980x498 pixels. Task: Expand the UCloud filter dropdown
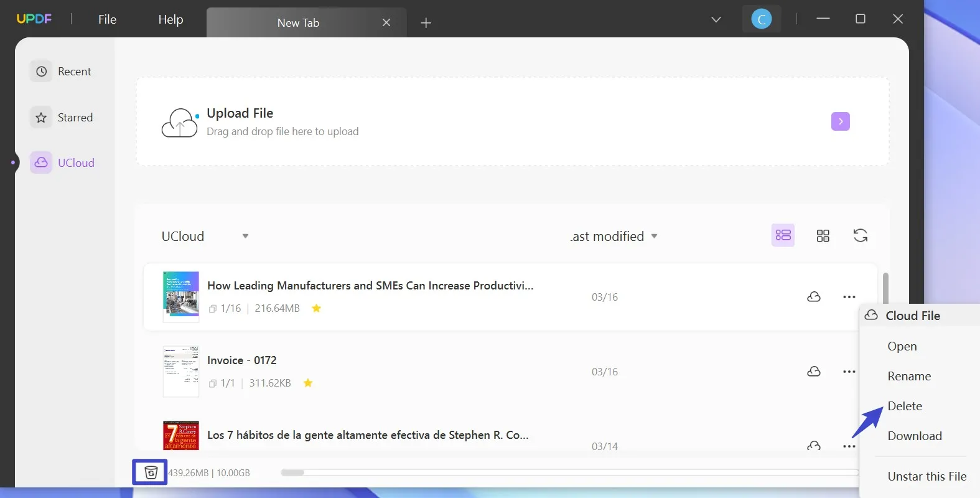245,237
